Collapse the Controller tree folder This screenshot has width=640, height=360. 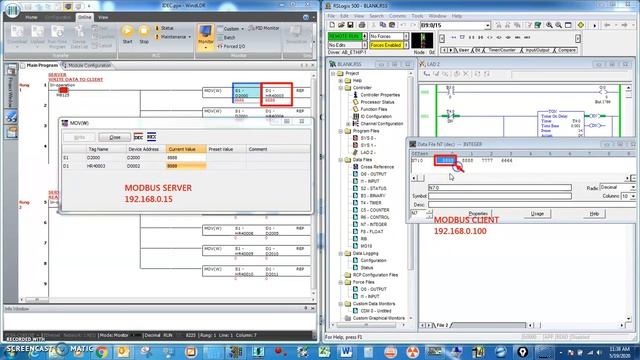pyautogui.click(x=341, y=88)
